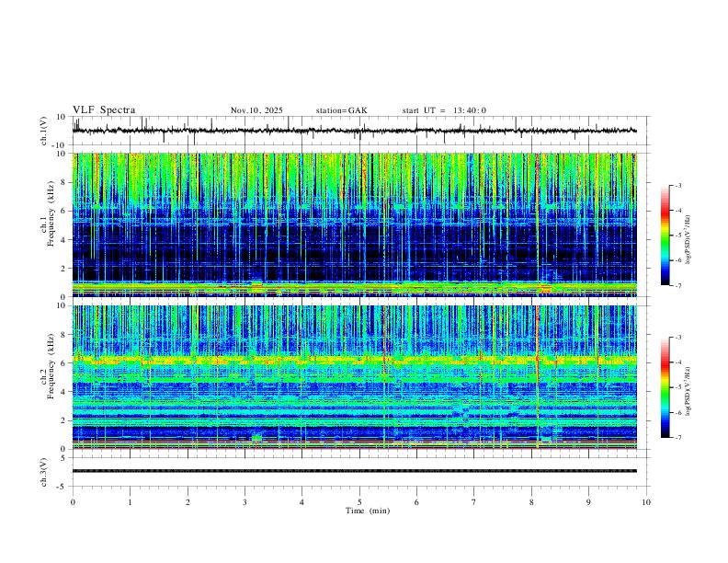Click the upper color bar 'log(PSD)(V²/Hz)' label
The width and height of the screenshot is (728, 563).
688,240
